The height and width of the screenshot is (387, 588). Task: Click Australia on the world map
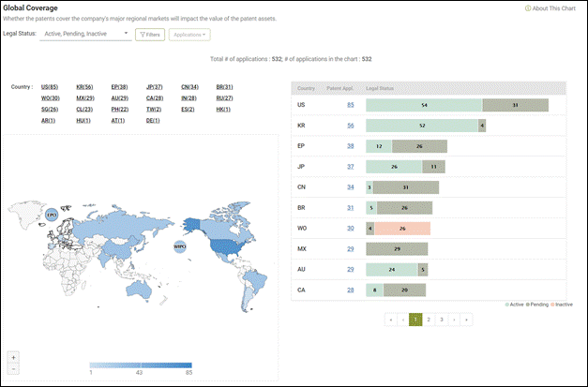pyautogui.click(x=138, y=290)
